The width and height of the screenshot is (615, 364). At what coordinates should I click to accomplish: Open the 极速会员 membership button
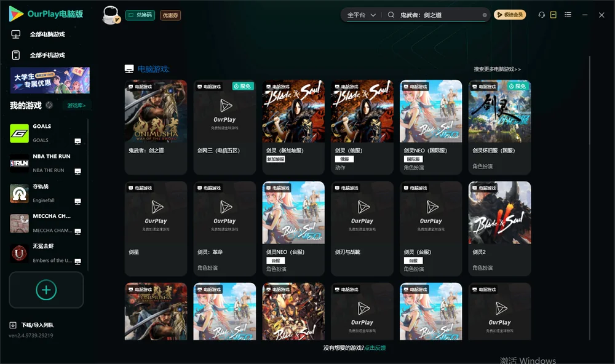[x=509, y=15]
